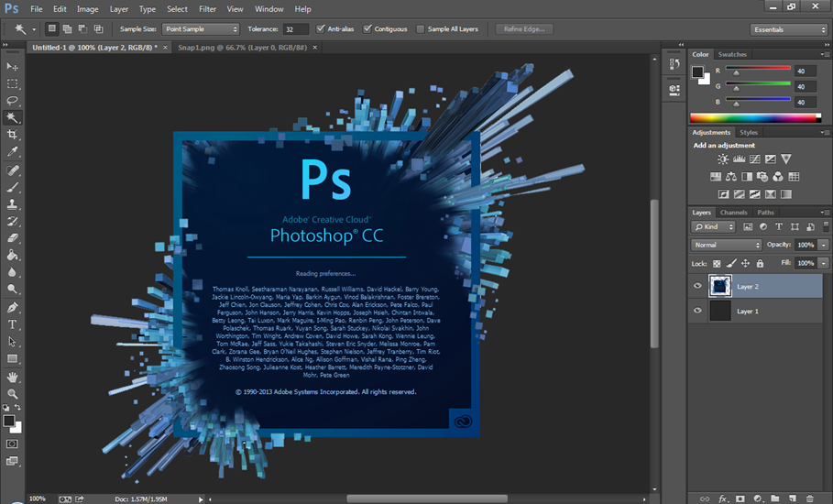The width and height of the screenshot is (833, 504).
Task: Switch to the Snap1.png document tab
Action: coord(242,48)
